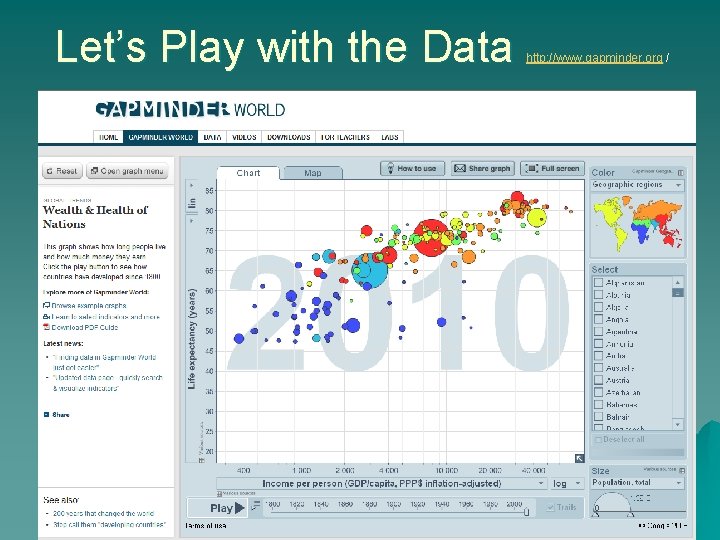The image size is (720, 540).
Task: Click the How to use button
Action: coord(412,169)
